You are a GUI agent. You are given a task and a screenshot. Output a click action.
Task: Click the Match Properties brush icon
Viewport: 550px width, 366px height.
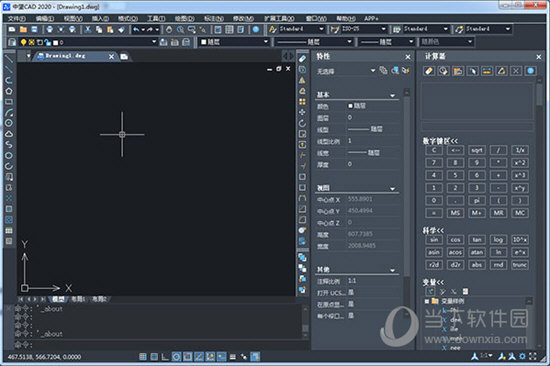[x=121, y=29]
